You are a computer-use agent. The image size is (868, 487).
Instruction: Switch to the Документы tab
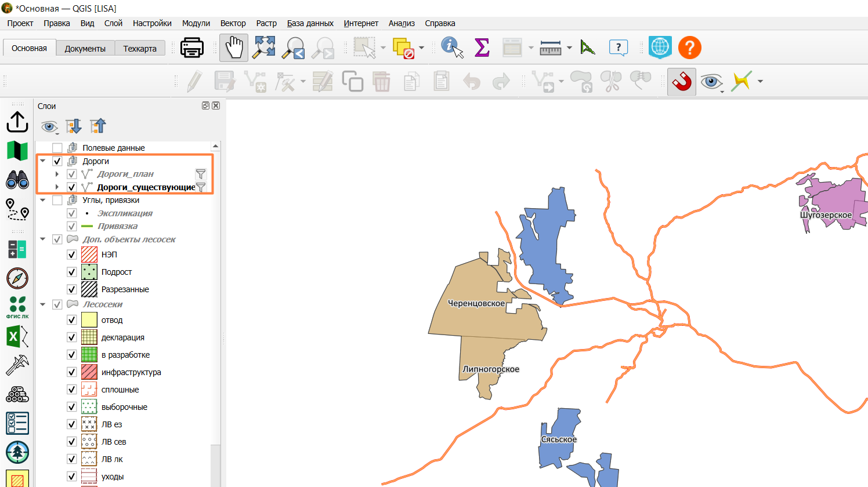(x=85, y=49)
